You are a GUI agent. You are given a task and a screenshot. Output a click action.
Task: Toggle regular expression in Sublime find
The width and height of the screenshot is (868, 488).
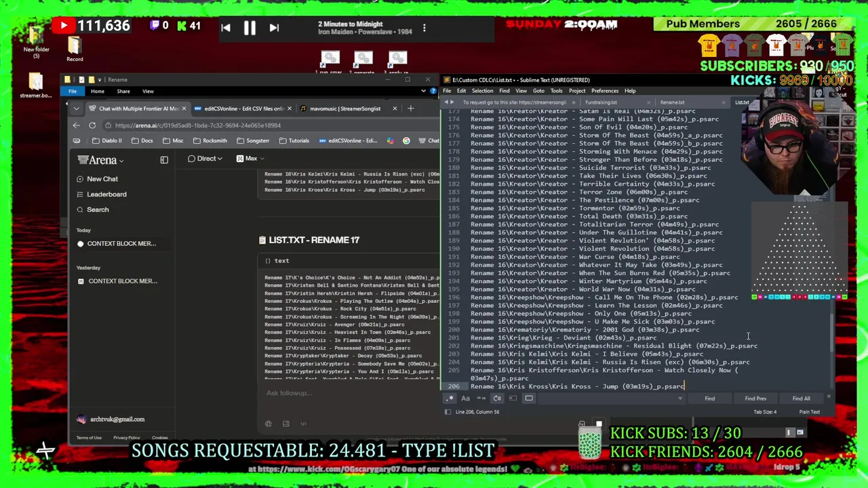450,399
